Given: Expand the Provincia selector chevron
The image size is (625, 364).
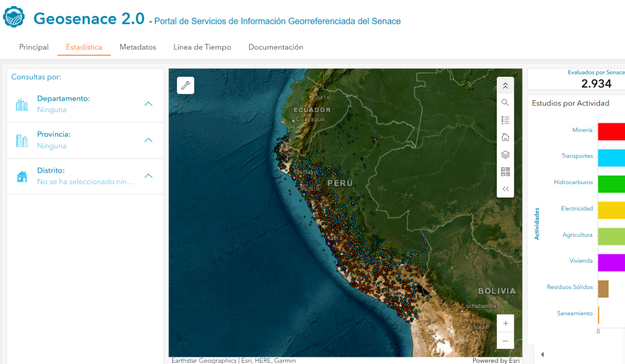Looking at the screenshot, I should tap(148, 140).
